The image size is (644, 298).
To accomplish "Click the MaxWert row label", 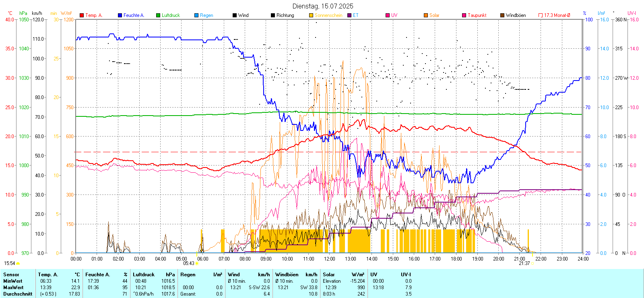I will coord(13,288).
